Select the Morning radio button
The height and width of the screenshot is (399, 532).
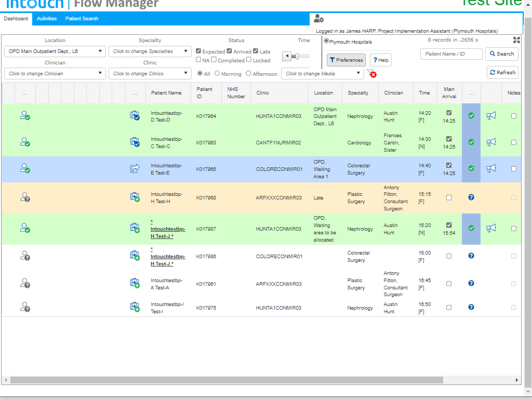[x=217, y=73]
